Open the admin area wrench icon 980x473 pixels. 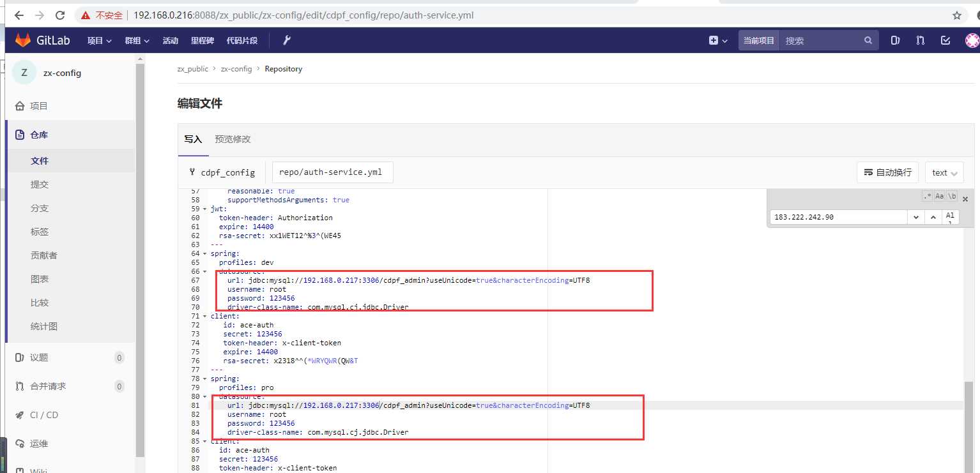(287, 40)
